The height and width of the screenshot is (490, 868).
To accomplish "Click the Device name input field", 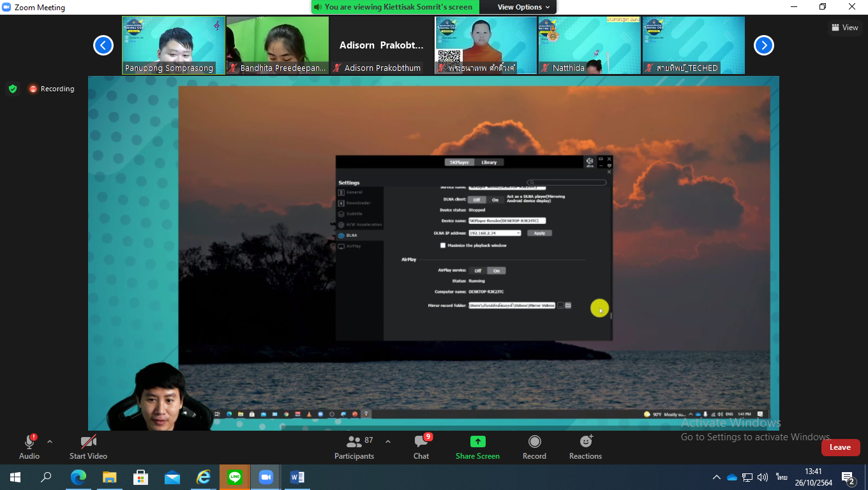I will tap(507, 221).
